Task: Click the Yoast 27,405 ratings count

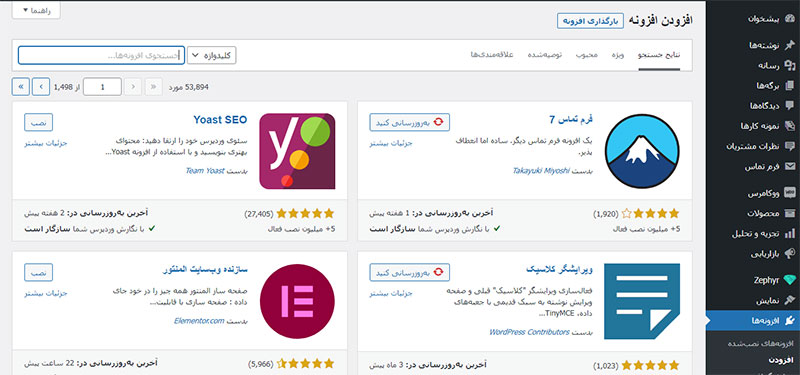Action: coord(259,214)
